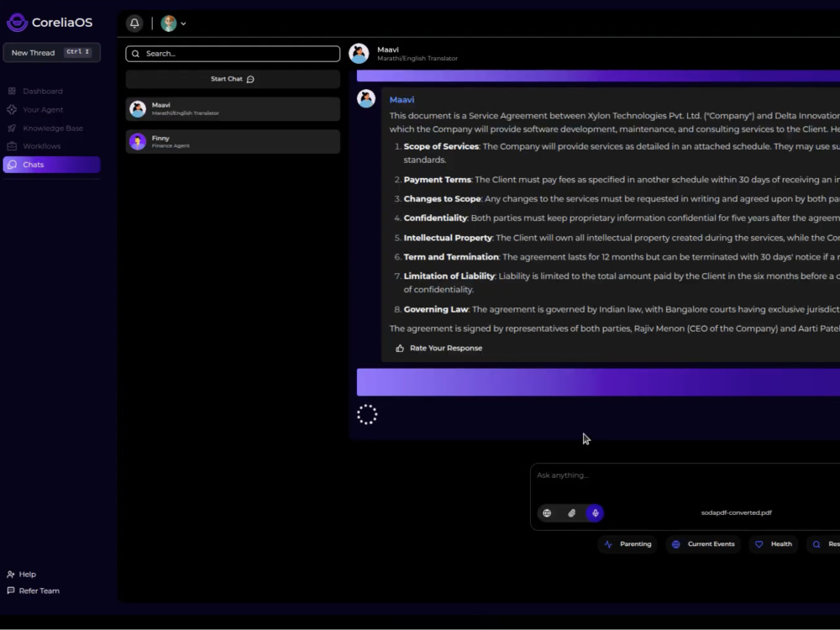This screenshot has width=840, height=630.
Task: Click the New Thread button
Action: 51,52
